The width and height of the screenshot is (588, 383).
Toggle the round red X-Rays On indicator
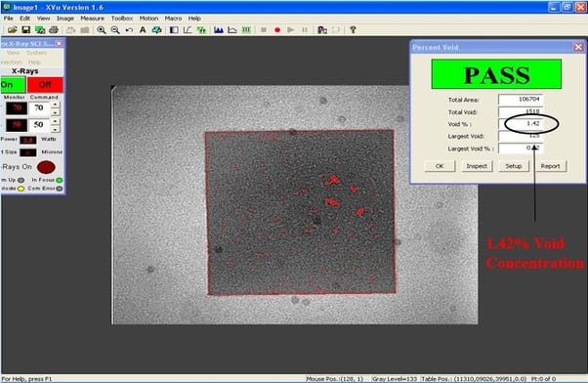46,167
